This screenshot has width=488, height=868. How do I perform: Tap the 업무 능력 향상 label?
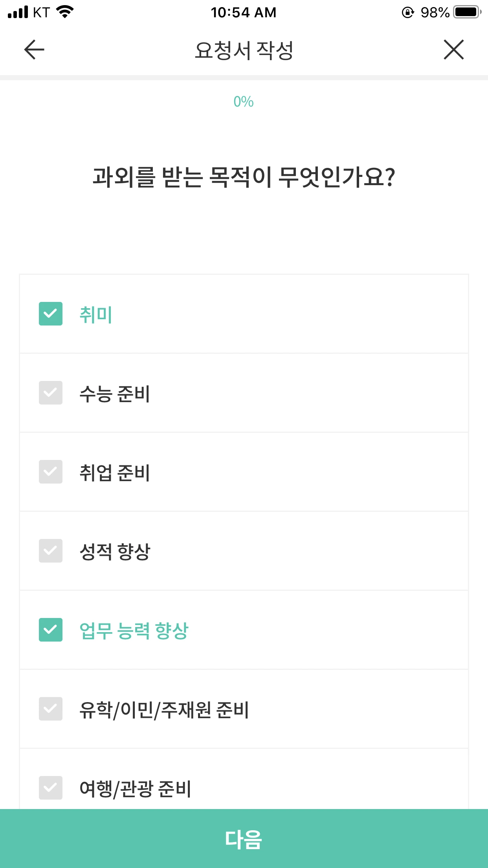(x=134, y=631)
